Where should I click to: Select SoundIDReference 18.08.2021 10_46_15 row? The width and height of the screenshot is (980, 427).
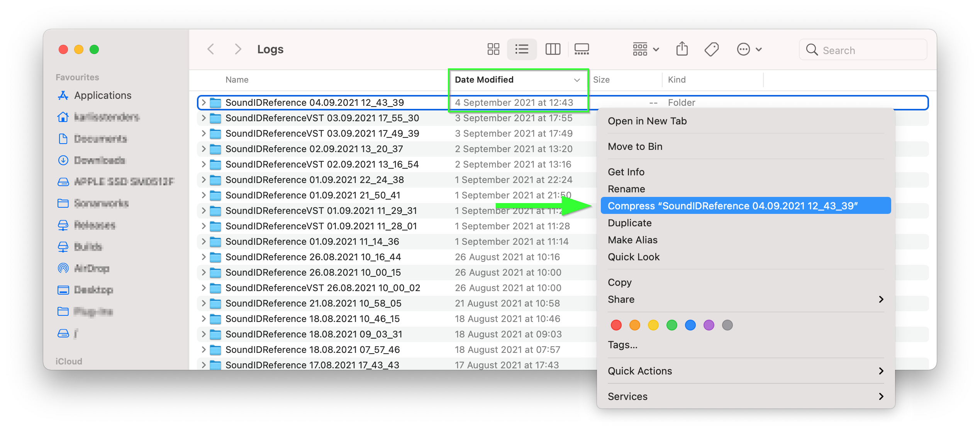(397, 319)
